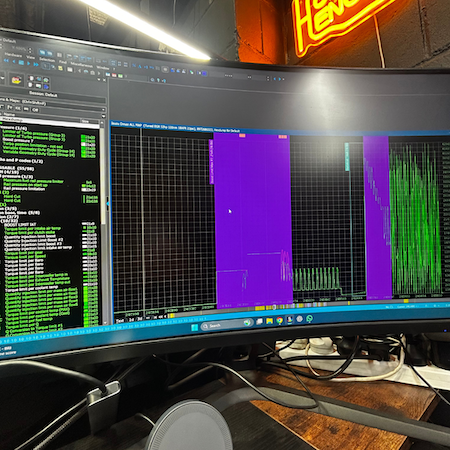Screen dimensions: 450x450
Task: Click the magnifier icon above the map window
Action: pos(152,80)
